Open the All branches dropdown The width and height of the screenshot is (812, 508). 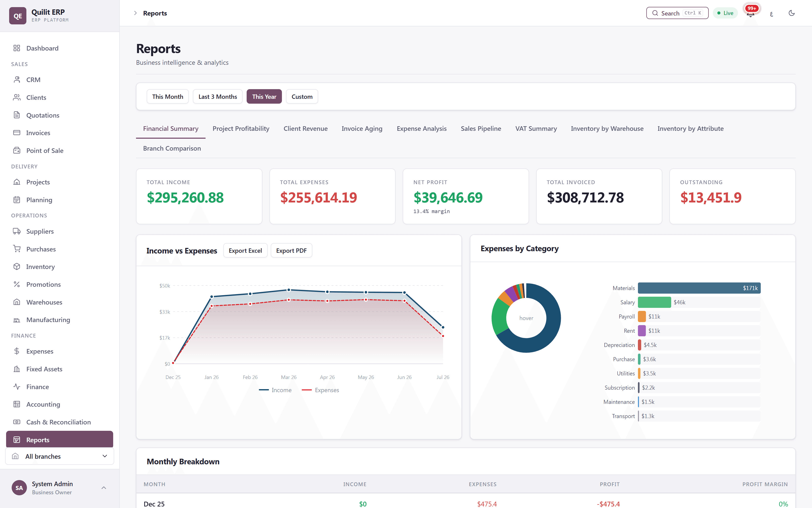click(60, 456)
